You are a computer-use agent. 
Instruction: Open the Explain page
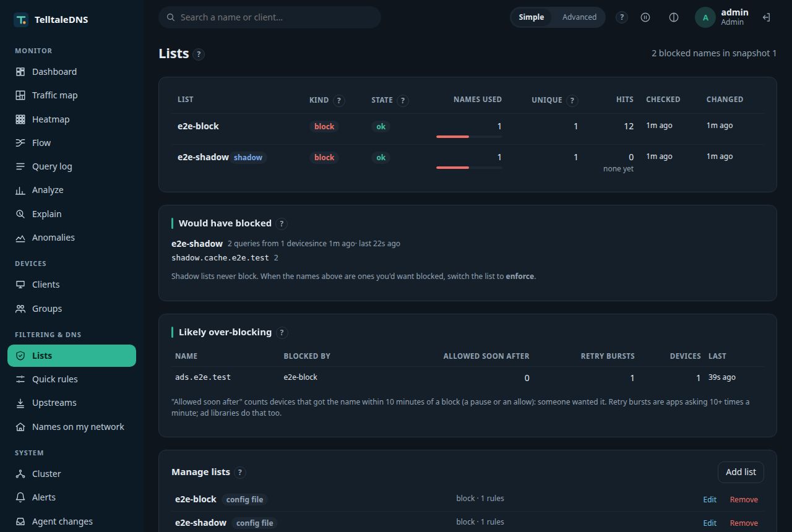[72, 214]
